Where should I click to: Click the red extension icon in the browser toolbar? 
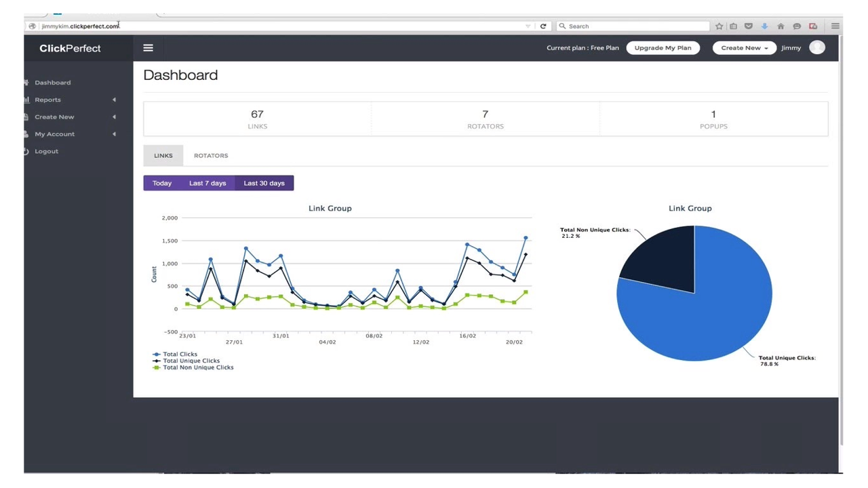coord(813,26)
